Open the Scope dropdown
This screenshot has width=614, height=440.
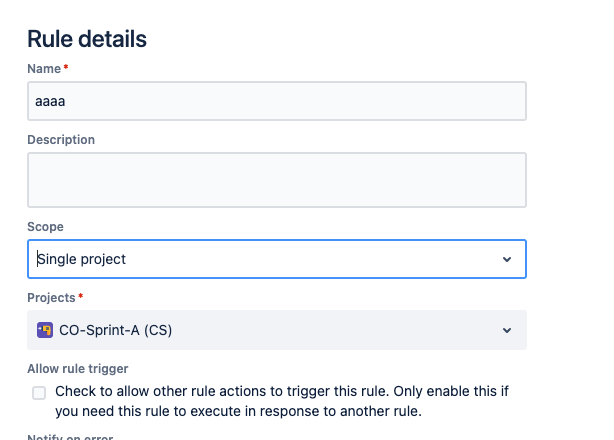[277, 259]
